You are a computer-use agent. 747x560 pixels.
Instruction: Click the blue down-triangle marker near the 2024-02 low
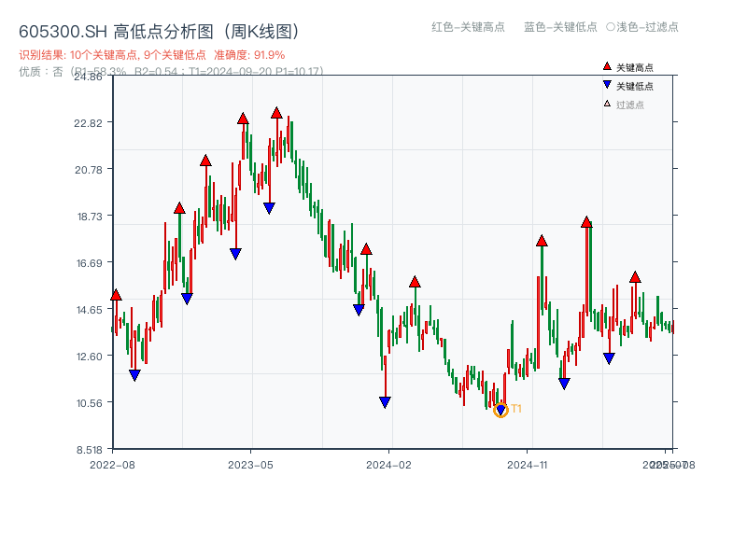(x=386, y=400)
